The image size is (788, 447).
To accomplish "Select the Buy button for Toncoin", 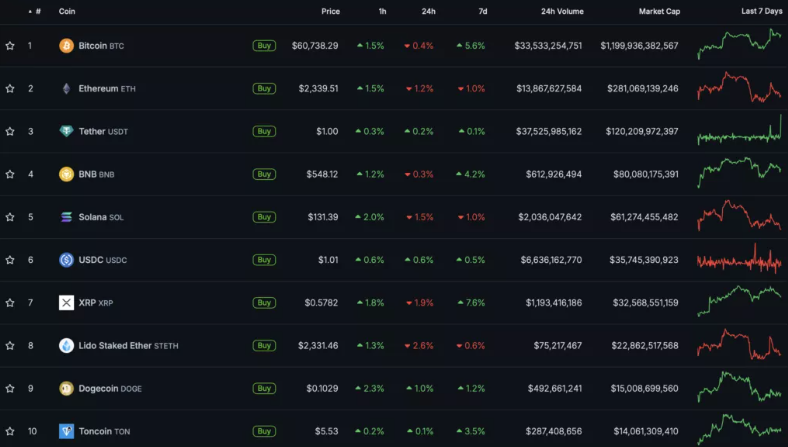I will (264, 431).
